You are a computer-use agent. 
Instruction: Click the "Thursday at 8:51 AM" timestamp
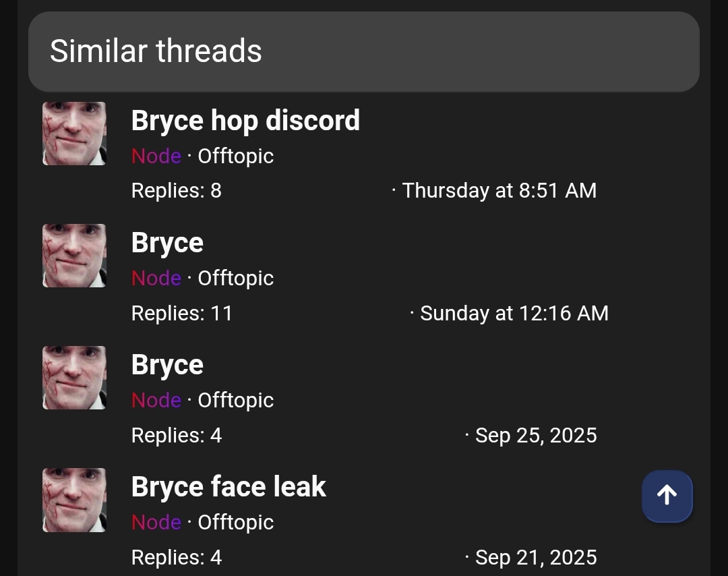499,191
